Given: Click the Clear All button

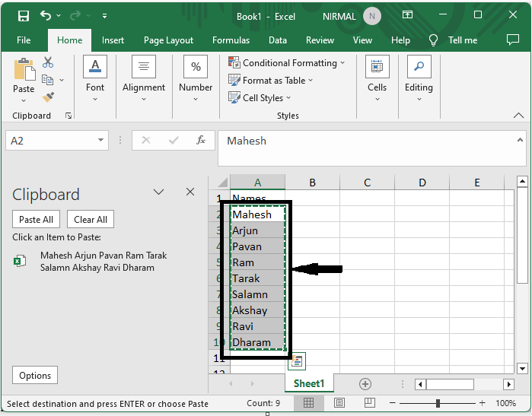Looking at the screenshot, I should point(91,219).
